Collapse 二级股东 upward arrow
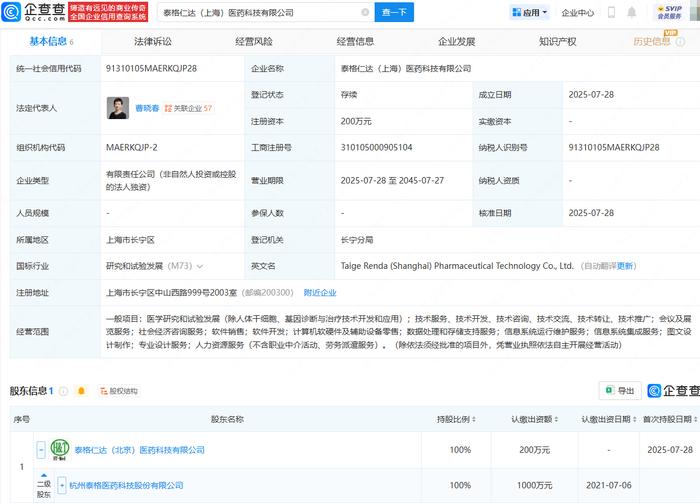This screenshot has width=700, height=504. [44, 475]
